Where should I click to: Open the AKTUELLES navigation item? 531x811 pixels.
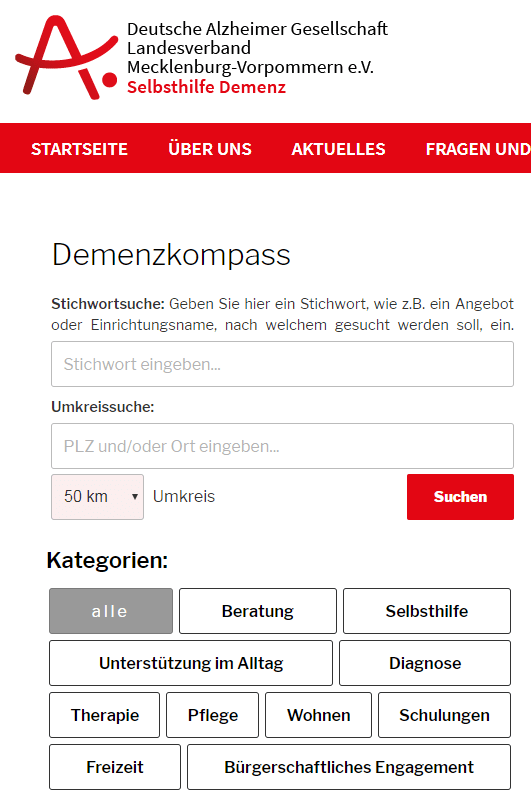point(338,149)
